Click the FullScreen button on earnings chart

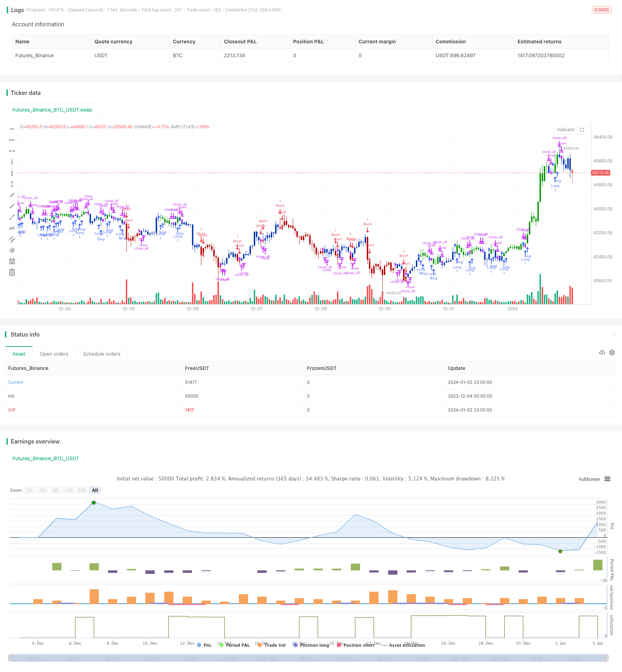point(589,479)
